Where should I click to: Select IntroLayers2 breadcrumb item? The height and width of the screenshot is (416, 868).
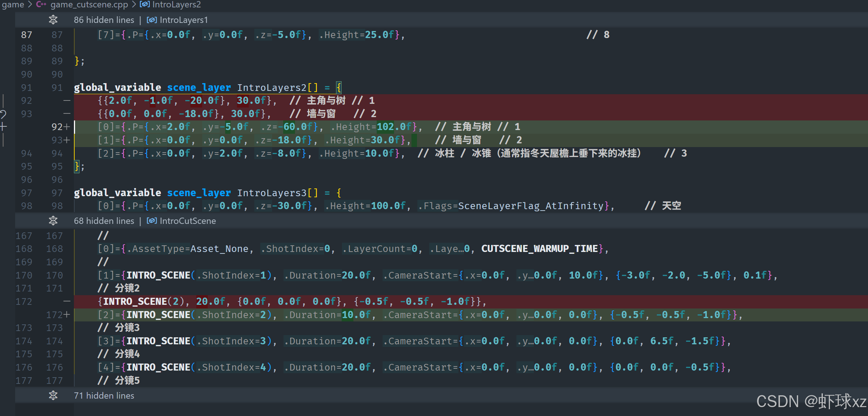coord(176,4)
